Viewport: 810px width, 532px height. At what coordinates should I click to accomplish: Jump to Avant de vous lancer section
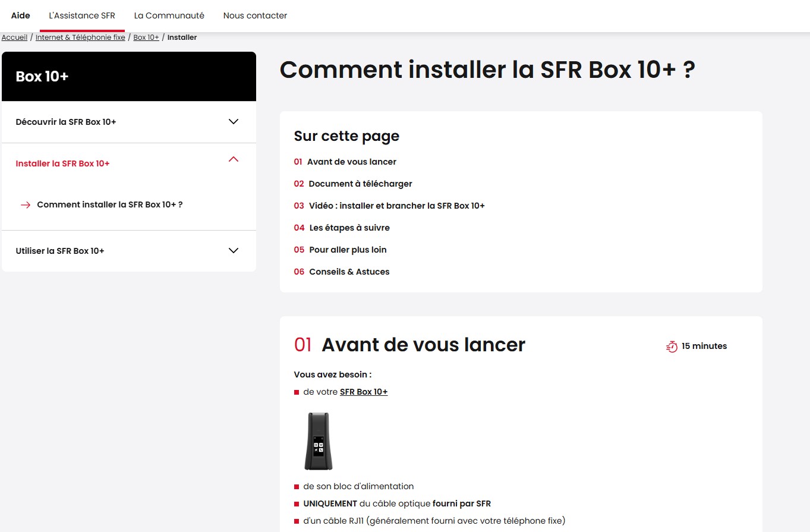352,161
